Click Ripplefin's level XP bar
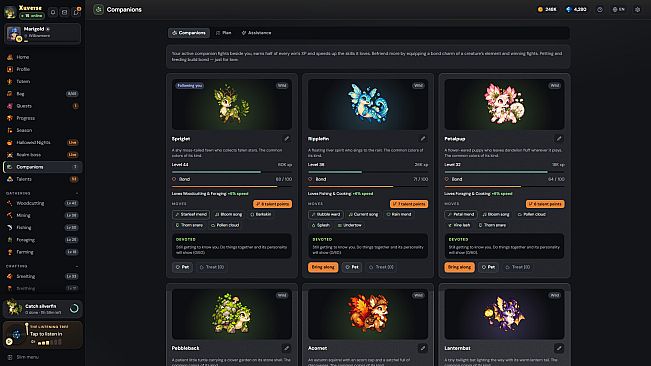The width and height of the screenshot is (651, 366). pyautogui.click(x=368, y=172)
